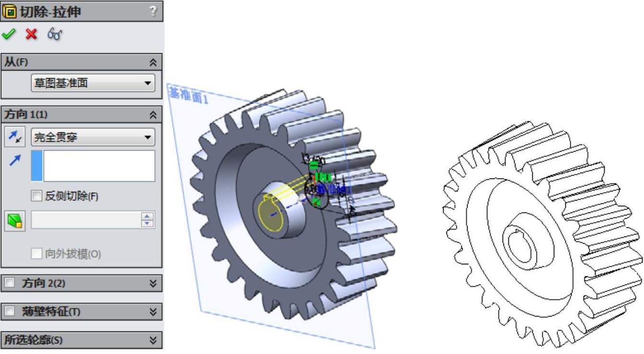The width and height of the screenshot is (644, 354).
Task: Expand the 薄壁特征 section
Action: tap(153, 312)
